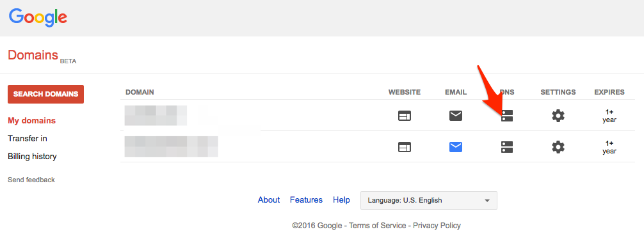The height and width of the screenshot is (241, 644).
Task: Click Send feedback link
Action: click(31, 180)
